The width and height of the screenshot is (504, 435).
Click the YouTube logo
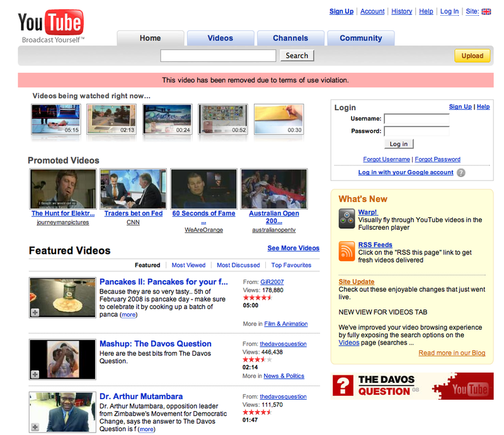(50, 24)
